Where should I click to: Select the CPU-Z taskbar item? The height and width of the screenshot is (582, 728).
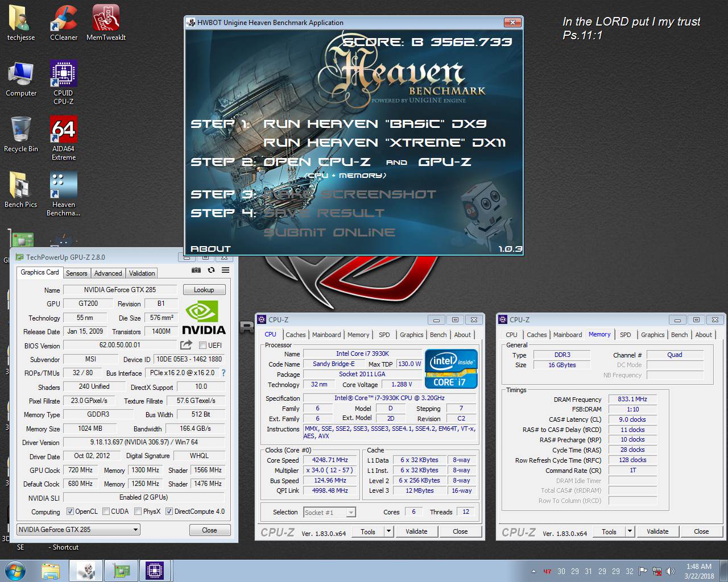(x=155, y=571)
